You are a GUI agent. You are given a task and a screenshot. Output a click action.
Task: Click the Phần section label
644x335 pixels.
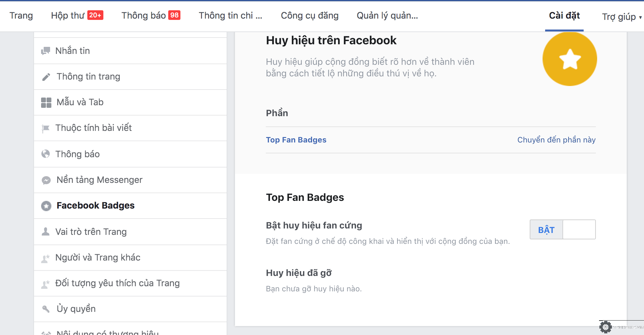click(x=277, y=113)
